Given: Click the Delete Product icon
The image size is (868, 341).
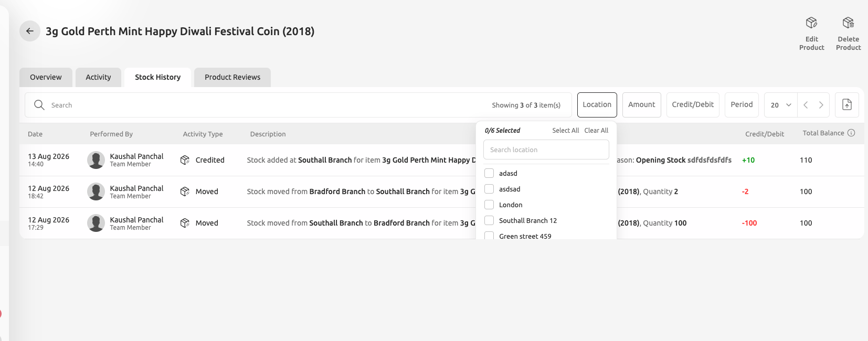Looking at the screenshot, I should coord(848,23).
